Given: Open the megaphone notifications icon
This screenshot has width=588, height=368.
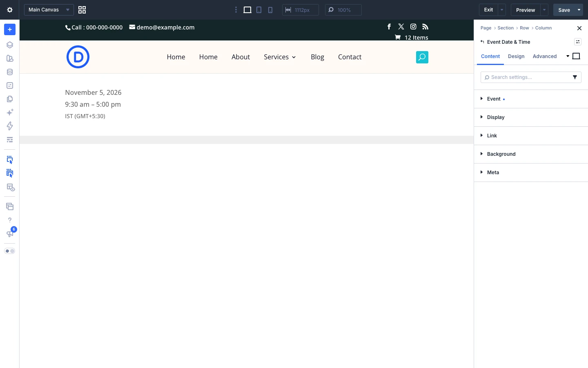Looking at the screenshot, I should click(10, 234).
